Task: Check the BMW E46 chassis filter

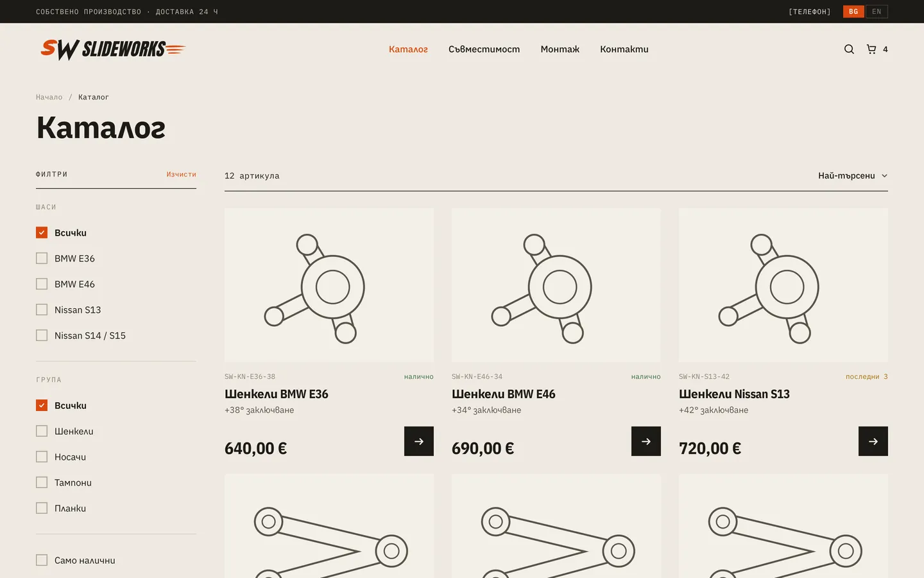Action: [x=42, y=284]
